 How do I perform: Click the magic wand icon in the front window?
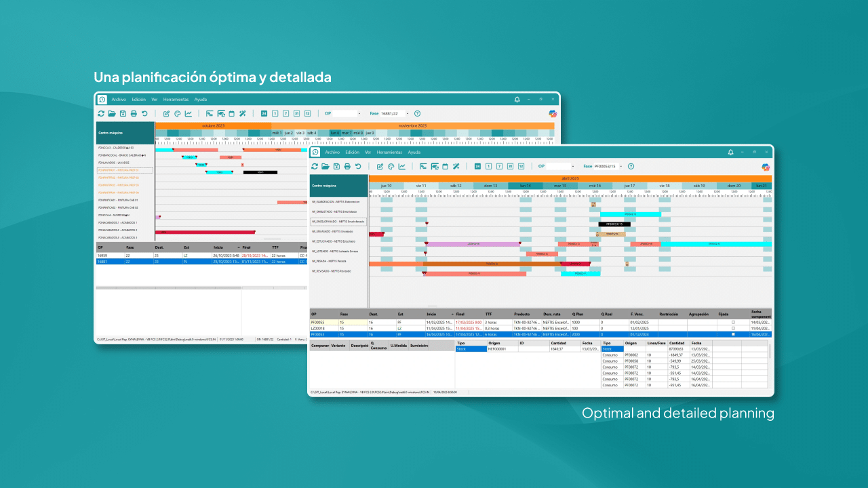[x=456, y=166]
